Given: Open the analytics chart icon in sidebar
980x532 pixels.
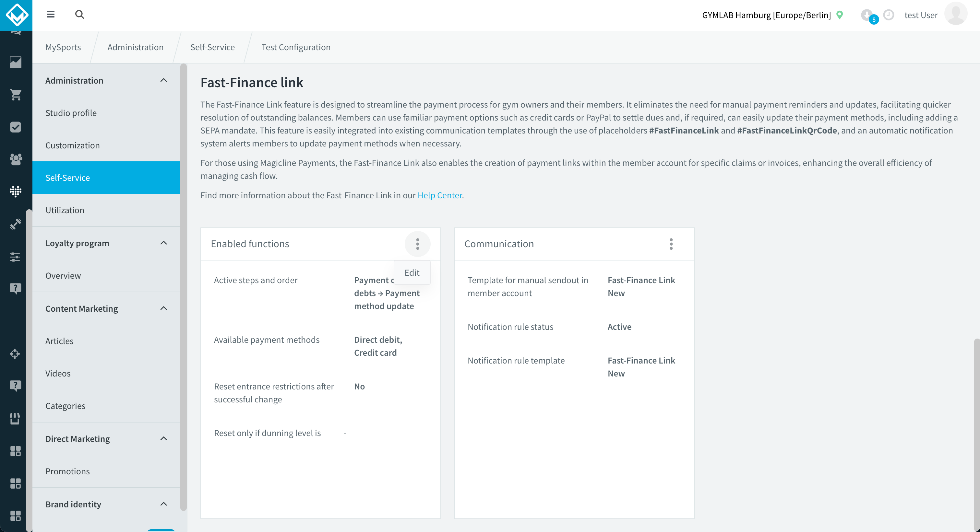Looking at the screenshot, I should (16, 62).
